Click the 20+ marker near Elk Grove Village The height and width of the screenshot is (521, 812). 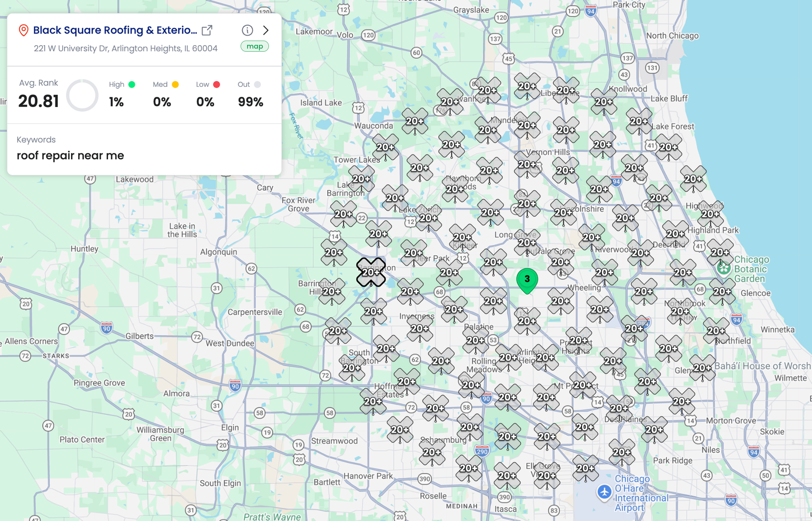[546, 476]
